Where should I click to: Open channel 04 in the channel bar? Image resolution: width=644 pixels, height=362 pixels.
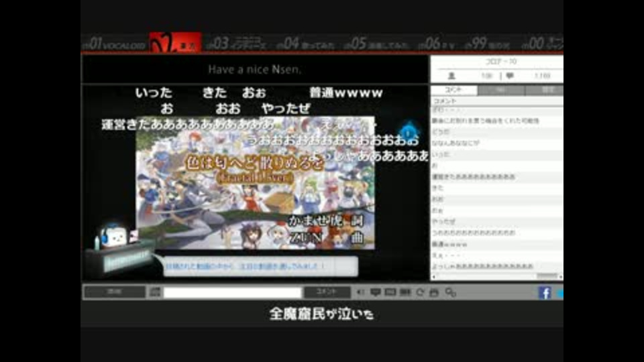[307, 44]
